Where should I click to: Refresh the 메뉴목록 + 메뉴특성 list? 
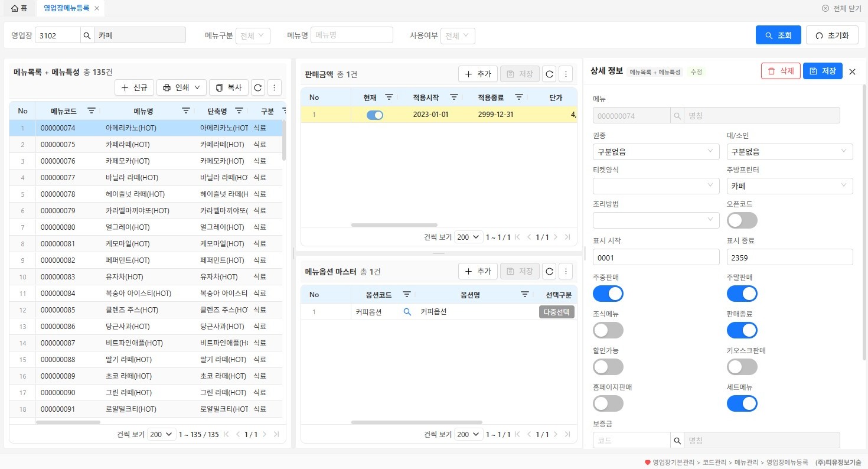(x=257, y=87)
